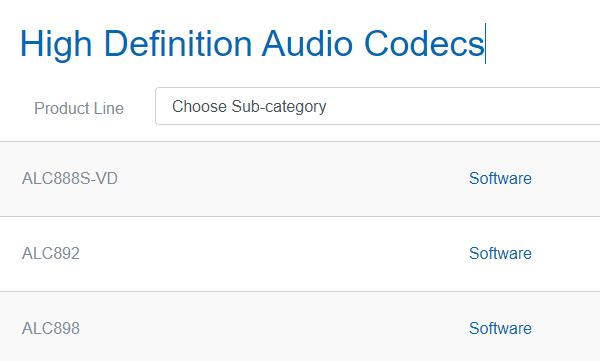The width and height of the screenshot is (600, 361).
Task: Open Software link for ALC888S-VD
Action: 500,178
